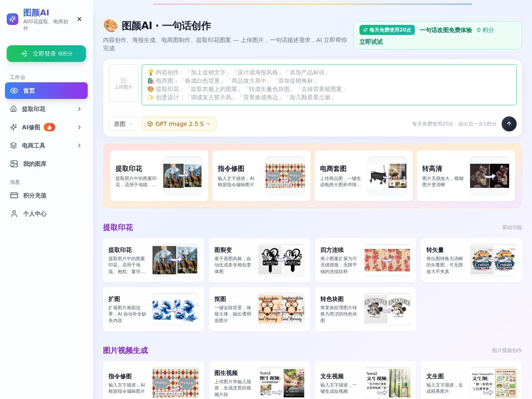
Task: Open the 转色块图 tool card
Action: click(x=365, y=309)
